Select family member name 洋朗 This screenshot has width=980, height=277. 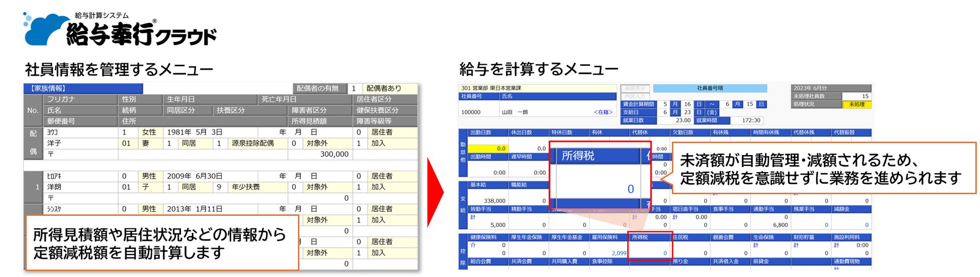[x=54, y=187]
